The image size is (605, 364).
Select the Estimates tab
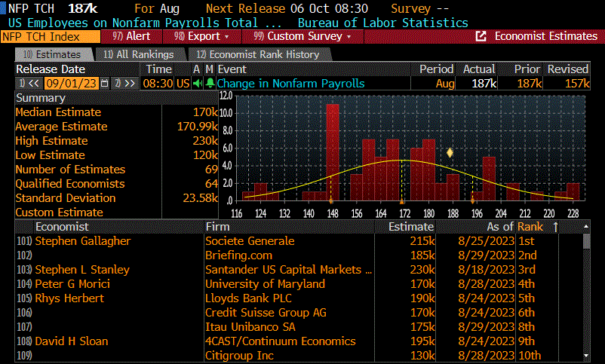[54, 54]
